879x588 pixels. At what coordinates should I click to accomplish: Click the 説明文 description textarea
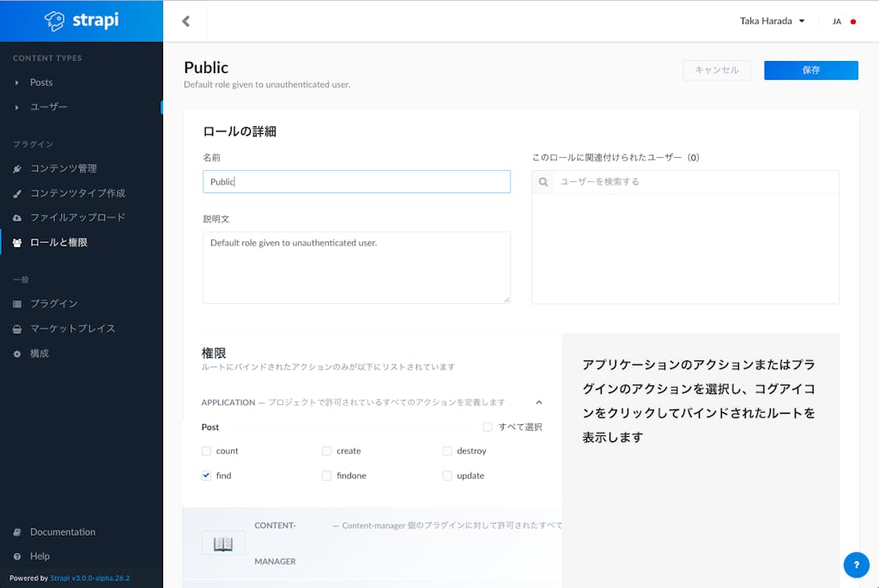coord(356,267)
